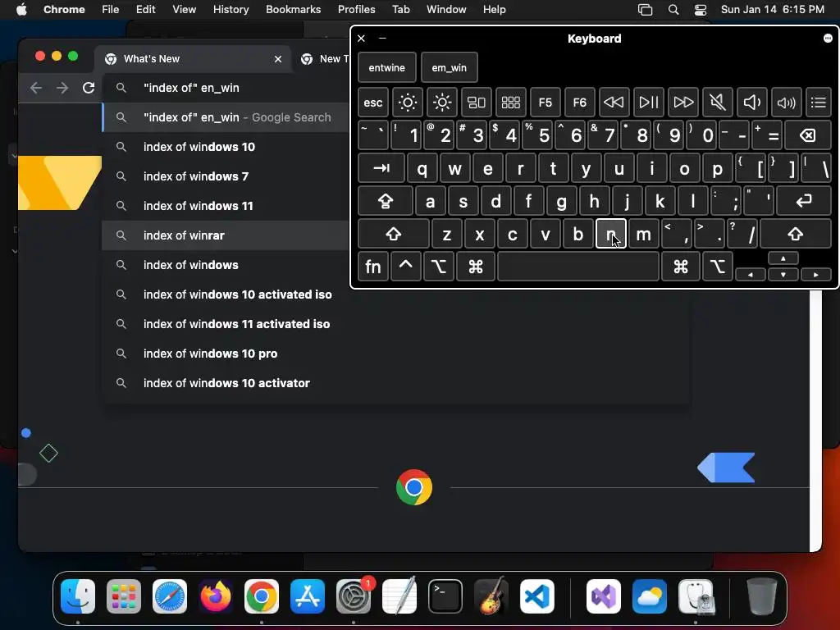Open the Bookmarks menu
The width and height of the screenshot is (840, 630).
click(293, 9)
